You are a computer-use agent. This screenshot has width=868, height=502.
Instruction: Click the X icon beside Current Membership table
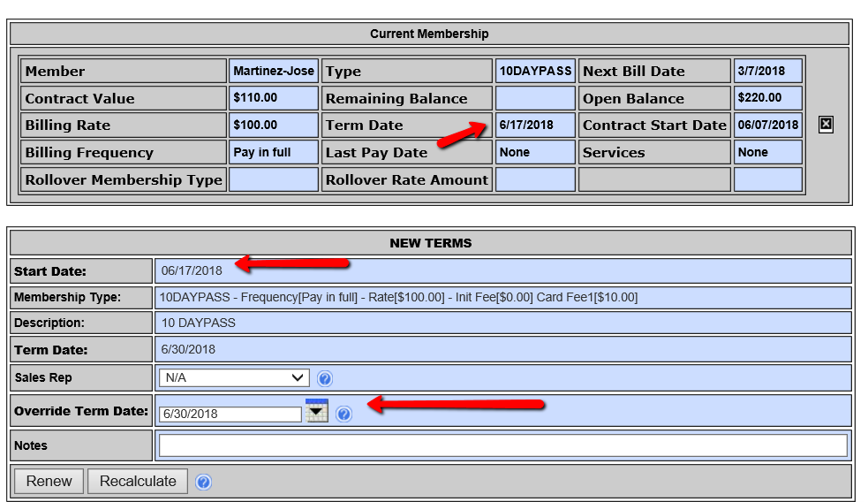(x=826, y=125)
